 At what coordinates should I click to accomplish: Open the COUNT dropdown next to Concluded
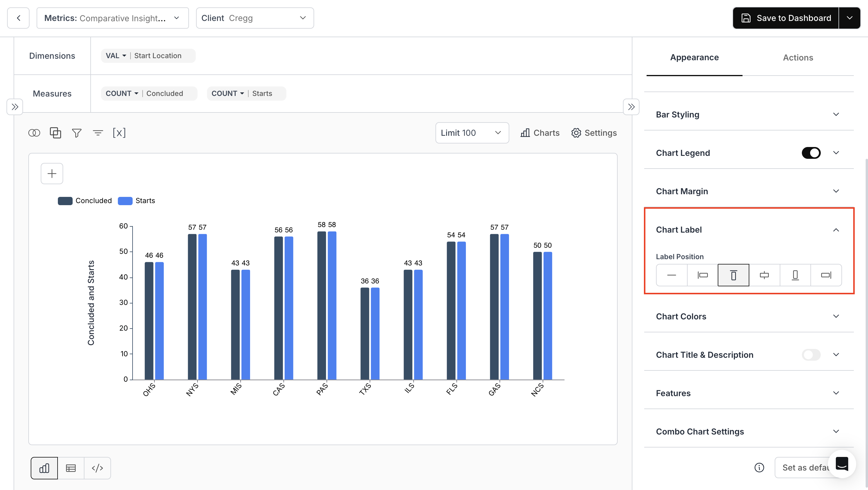[x=121, y=93]
